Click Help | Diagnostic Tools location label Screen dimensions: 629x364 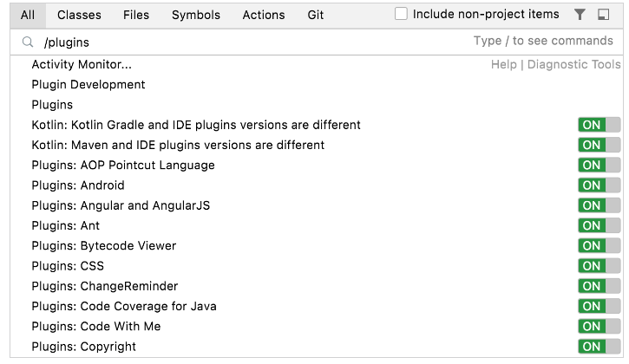[x=555, y=64]
